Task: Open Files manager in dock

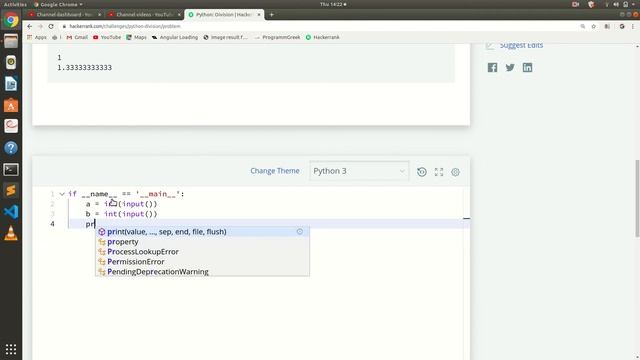Action: tap(11, 41)
